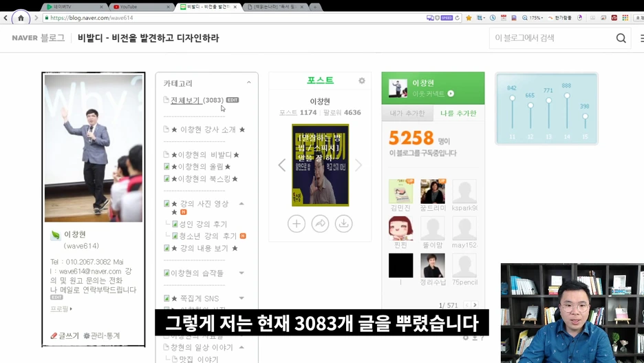
Task: Open subscriber 정리수납 profile picture
Action: 433,266
